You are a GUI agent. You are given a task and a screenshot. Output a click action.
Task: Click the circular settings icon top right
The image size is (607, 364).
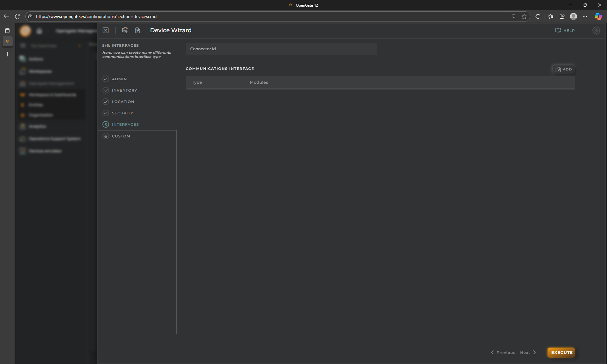(x=596, y=31)
